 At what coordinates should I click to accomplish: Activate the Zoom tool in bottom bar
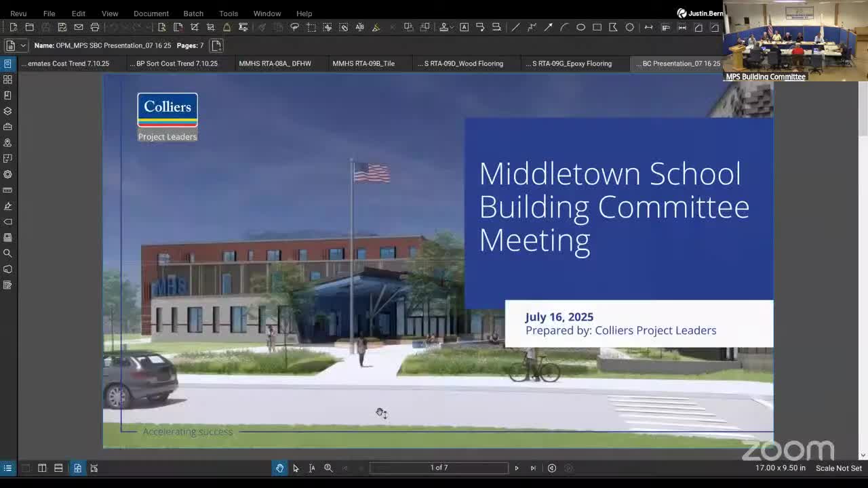pos(328,468)
